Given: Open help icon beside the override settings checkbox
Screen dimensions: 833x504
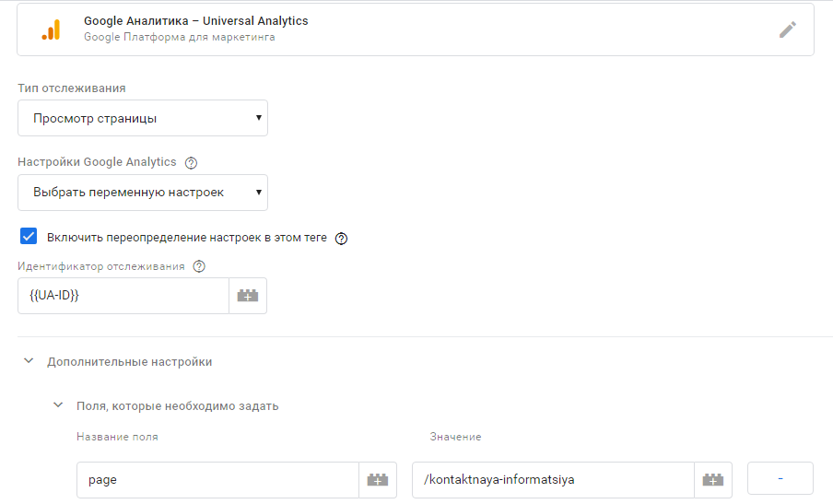Looking at the screenshot, I should [x=342, y=239].
